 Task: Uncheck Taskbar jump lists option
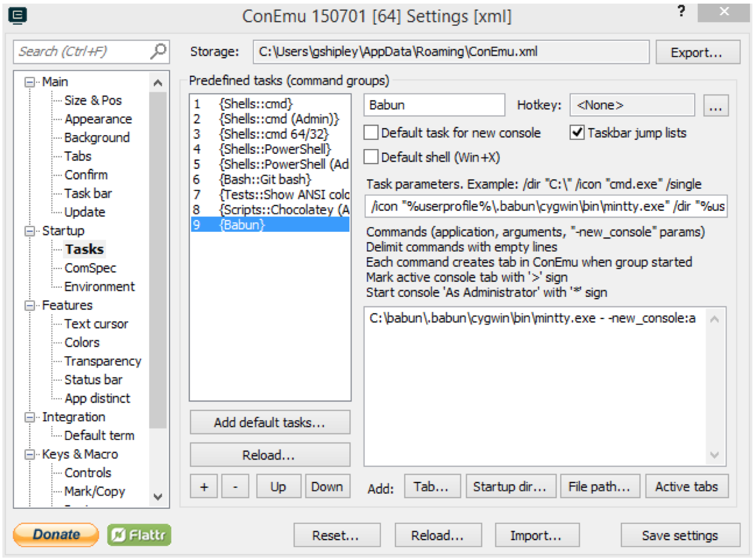(577, 133)
